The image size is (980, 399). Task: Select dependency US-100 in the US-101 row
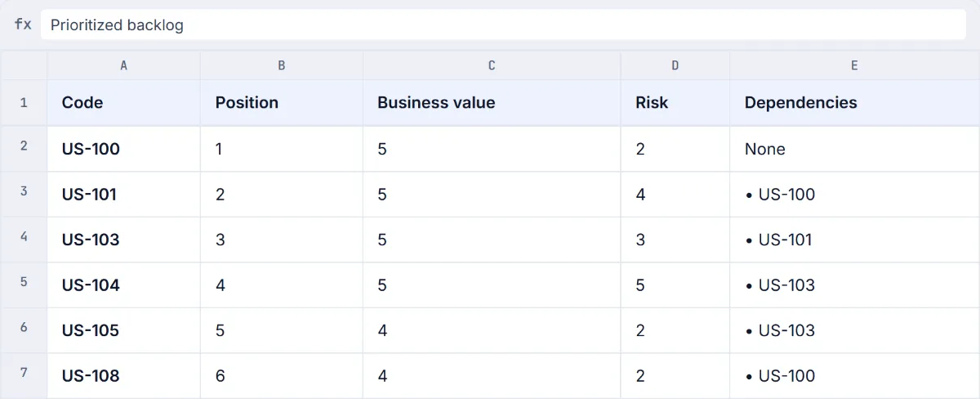855,194
